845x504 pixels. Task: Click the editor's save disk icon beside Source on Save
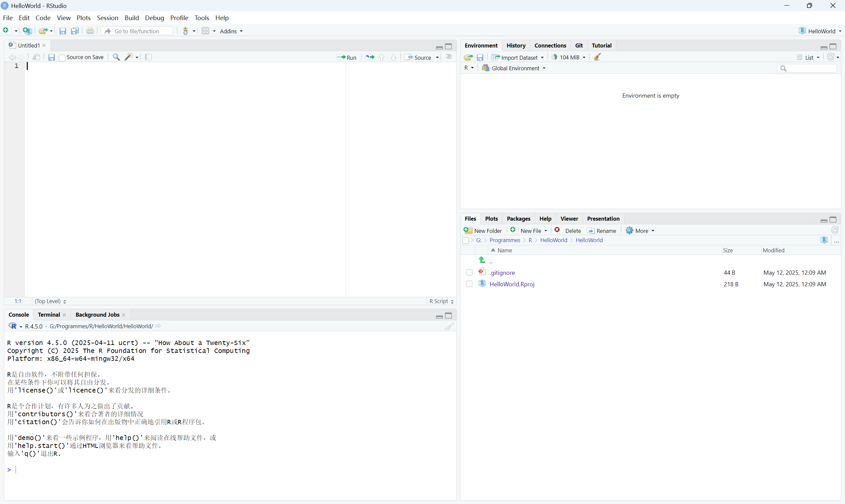tap(51, 57)
